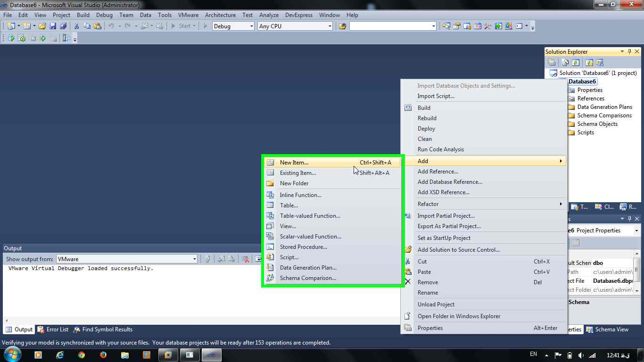Click the Cut scissors icon in toolbar

76,26
